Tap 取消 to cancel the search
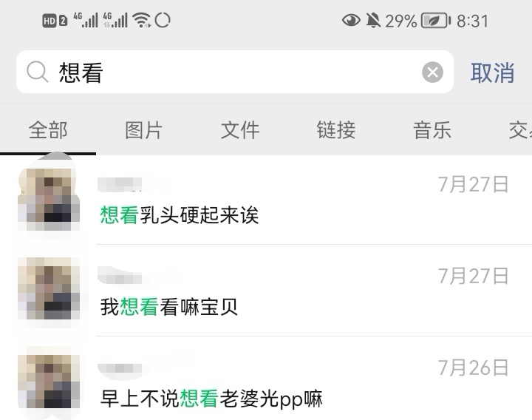The width and height of the screenshot is (532, 420). (x=492, y=72)
